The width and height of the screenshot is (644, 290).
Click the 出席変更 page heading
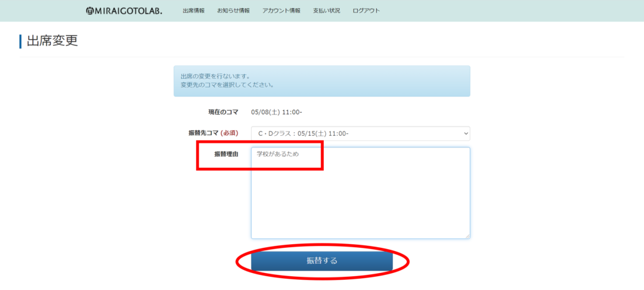(x=52, y=41)
